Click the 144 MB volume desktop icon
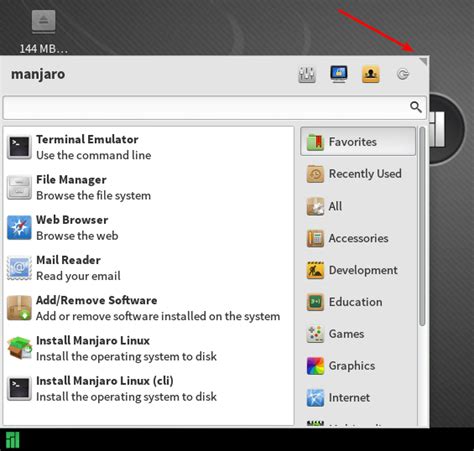Viewport: 474px width, 451px height. click(44, 22)
